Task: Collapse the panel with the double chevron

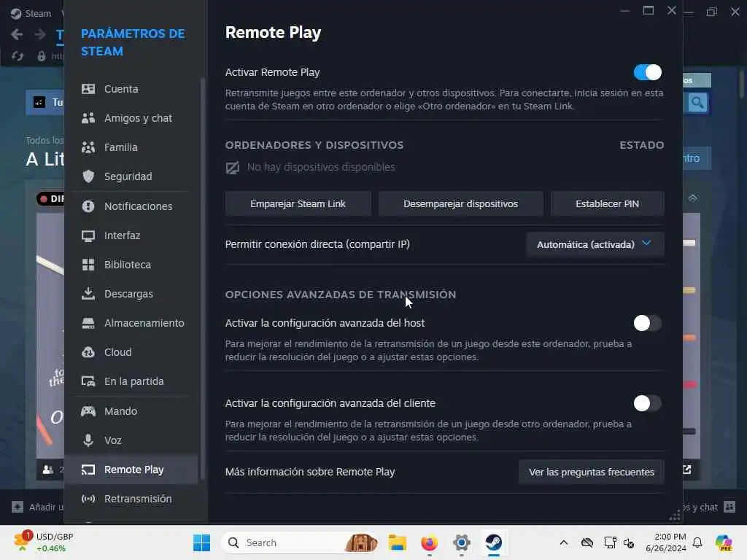Action: pos(693,198)
